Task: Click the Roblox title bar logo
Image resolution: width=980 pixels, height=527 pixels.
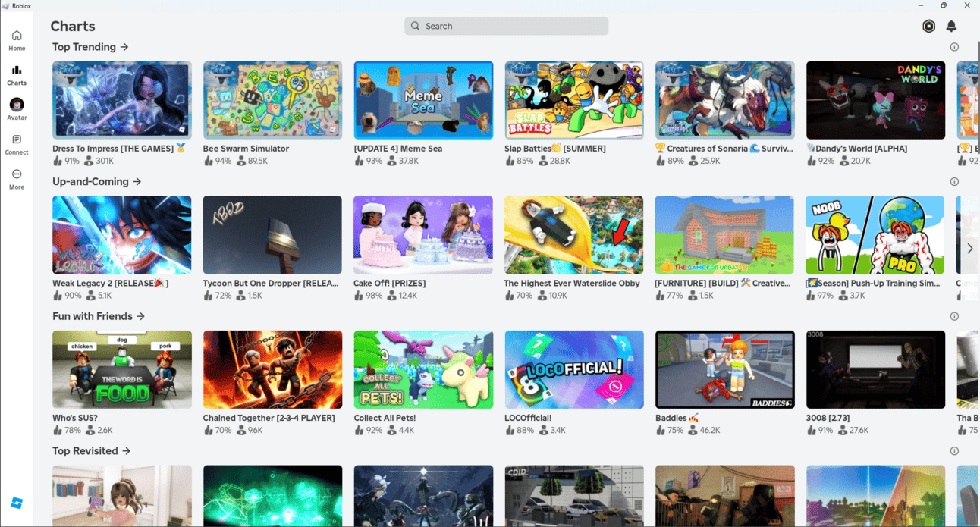Action: pos(6,5)
